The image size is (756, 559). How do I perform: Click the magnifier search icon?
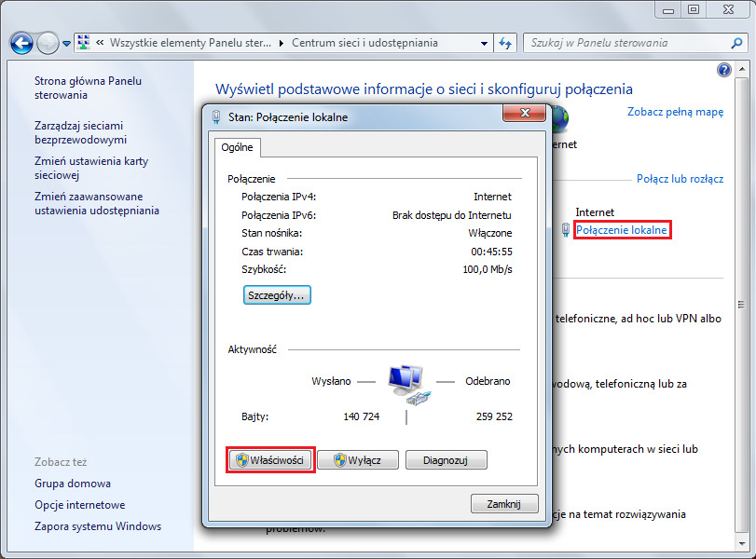coord(736,44)
